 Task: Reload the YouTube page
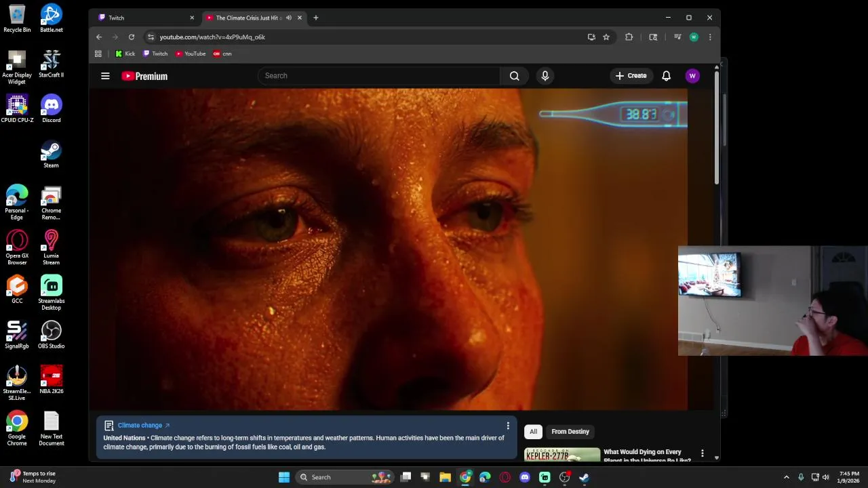[x=132, y=37]
